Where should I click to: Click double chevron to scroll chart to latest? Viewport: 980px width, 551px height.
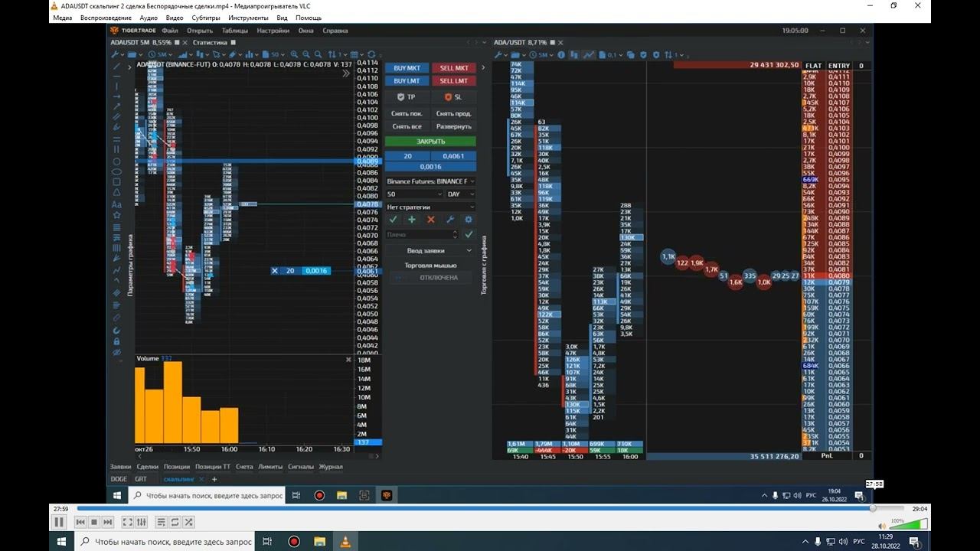(345, 73)
